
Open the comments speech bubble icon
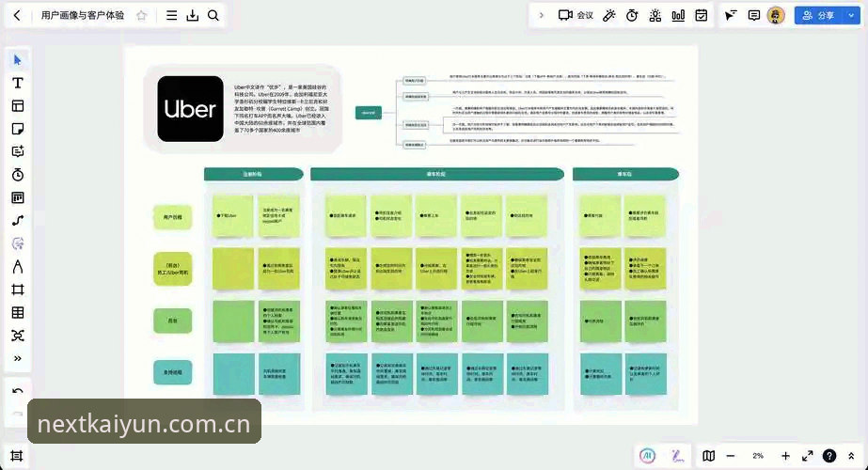click(753, 15)
